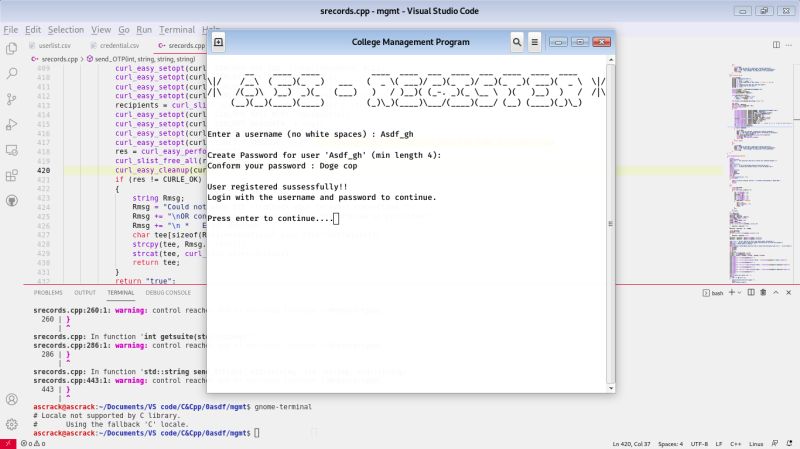Screen dimensions: 800x449
Task: Click 'gnome-terminal' command in VS Code terminal
Action: click(283, 407)
